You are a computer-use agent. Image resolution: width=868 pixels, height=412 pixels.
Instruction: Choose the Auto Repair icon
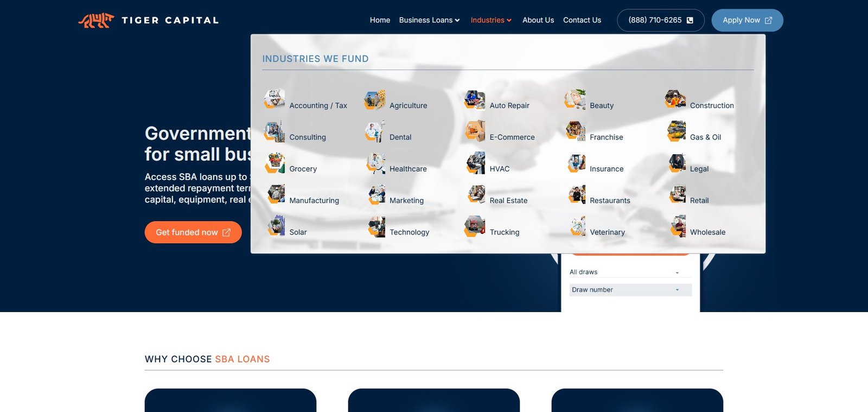tap(475, 100)
